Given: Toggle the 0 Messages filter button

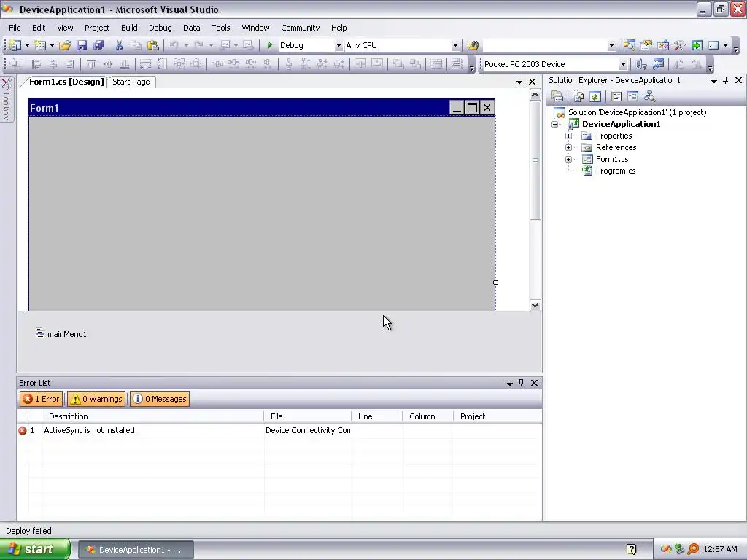Looking at the screenshot, I should pyautogui.click(x=160, y=399).
